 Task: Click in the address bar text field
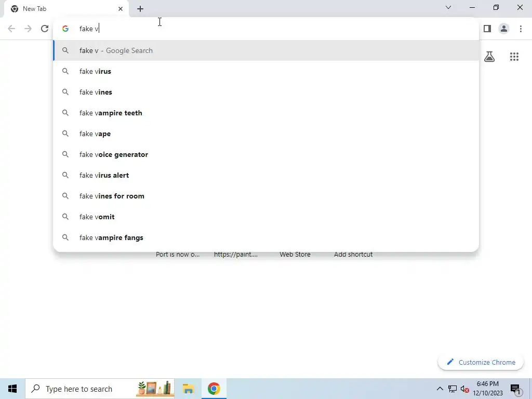tap(266, 29)
